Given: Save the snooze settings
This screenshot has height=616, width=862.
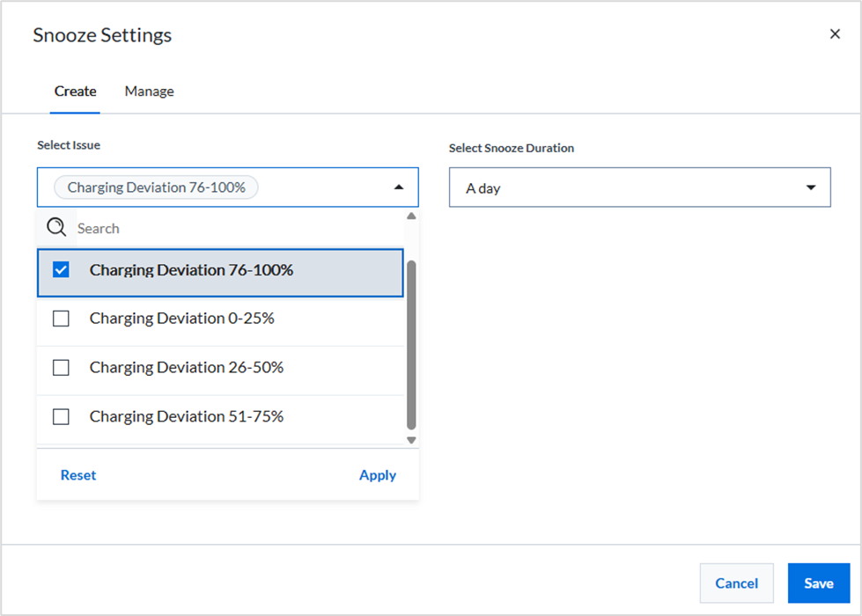Looking at the screenshot, I should [x=819, y=583].
